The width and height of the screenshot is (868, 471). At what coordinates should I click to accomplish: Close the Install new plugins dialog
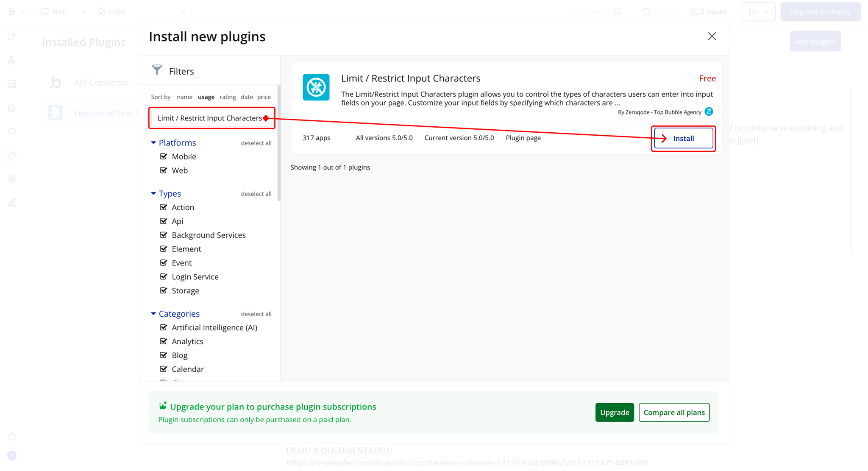pos(712,36)
